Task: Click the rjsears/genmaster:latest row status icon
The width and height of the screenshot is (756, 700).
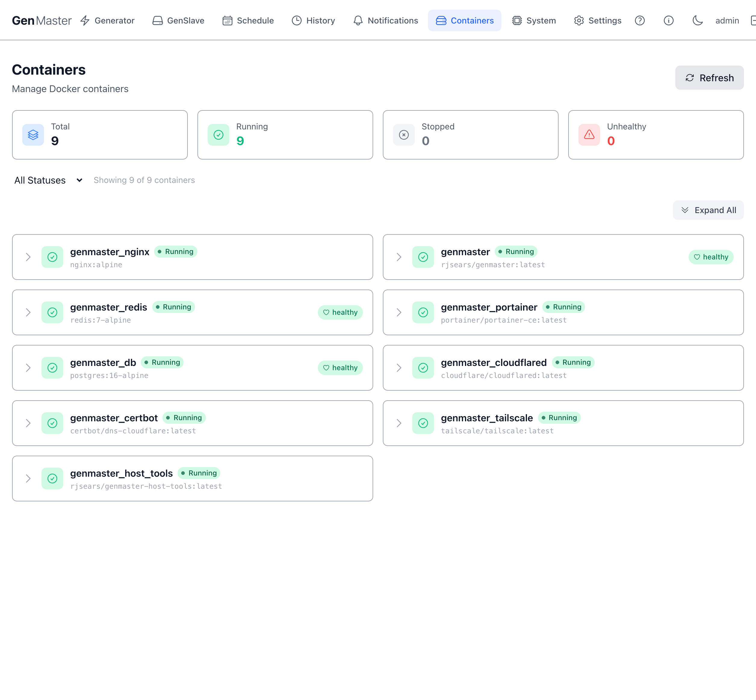Action: point(423,257)
